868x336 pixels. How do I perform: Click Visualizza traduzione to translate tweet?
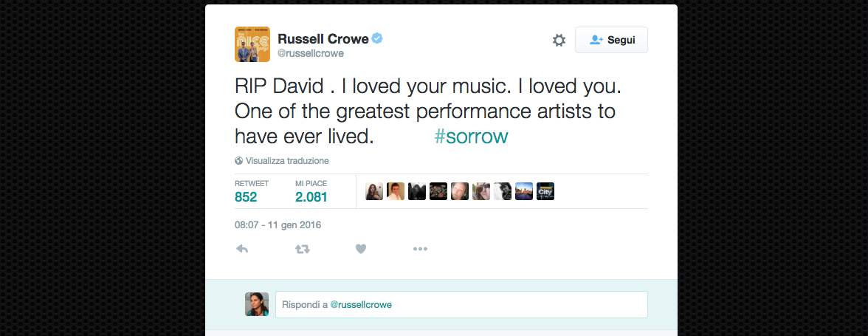click(x=287, y=160)
